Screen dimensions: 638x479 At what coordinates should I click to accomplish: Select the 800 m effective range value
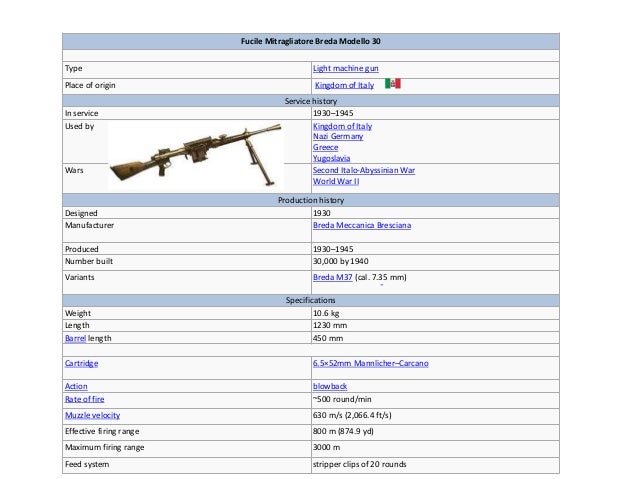click(x=343, y=431)
